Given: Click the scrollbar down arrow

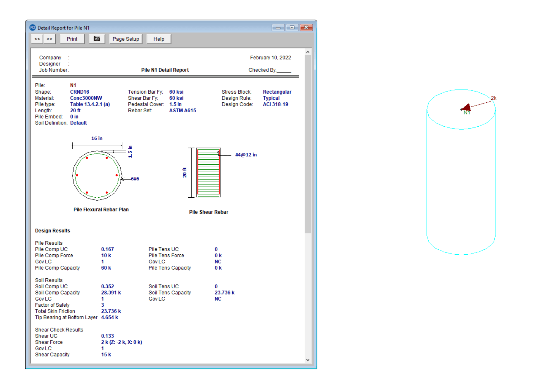Looking at the screenshot, I should [x=308, y=360].
